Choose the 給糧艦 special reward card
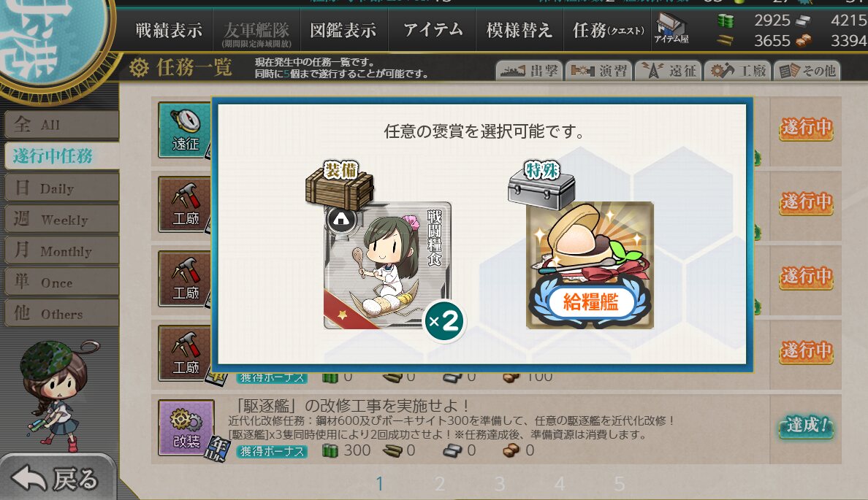This screenshot has width=868, height=500. pos(590,266)
